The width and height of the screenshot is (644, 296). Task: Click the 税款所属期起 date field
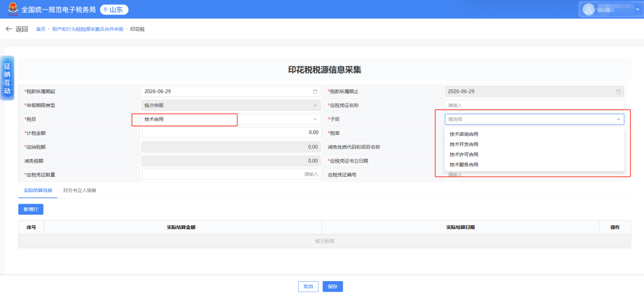pyautogui.click(x=231, y=92)
